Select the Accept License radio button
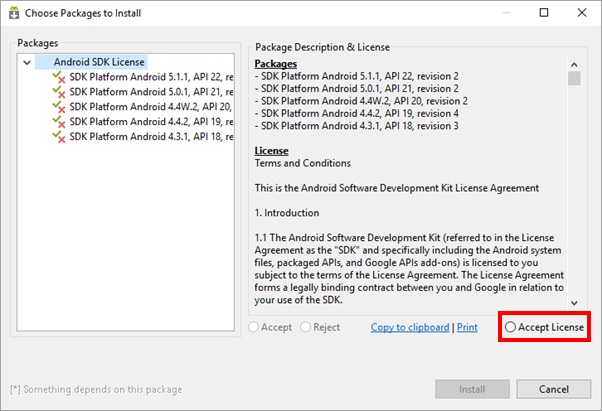Screen dimensions: 602x411 click(510, 327)
